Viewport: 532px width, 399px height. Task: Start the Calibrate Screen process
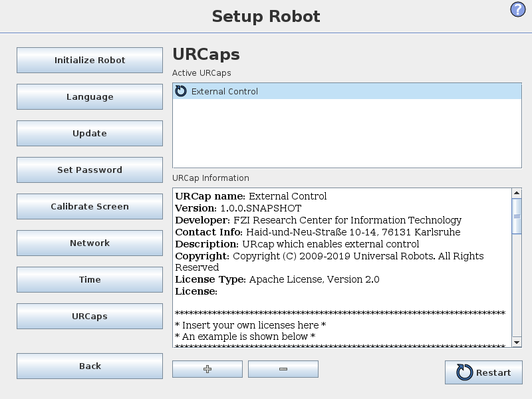click(89, 206)
